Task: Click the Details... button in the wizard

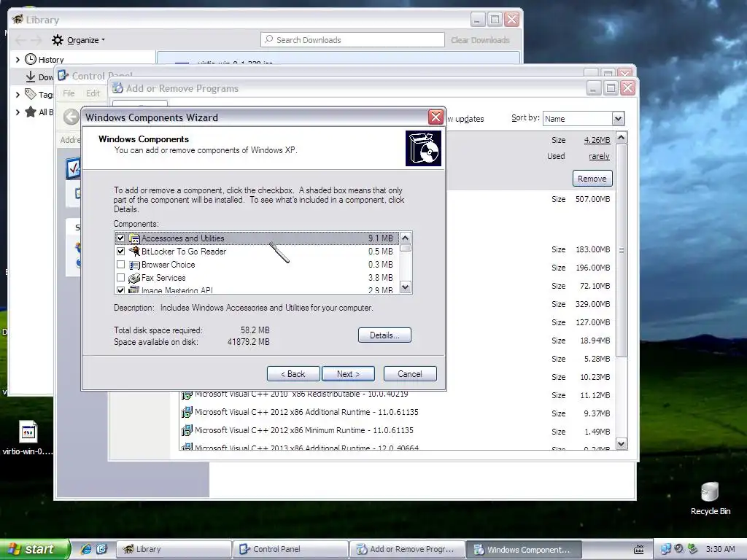Action: click(384, 335)
